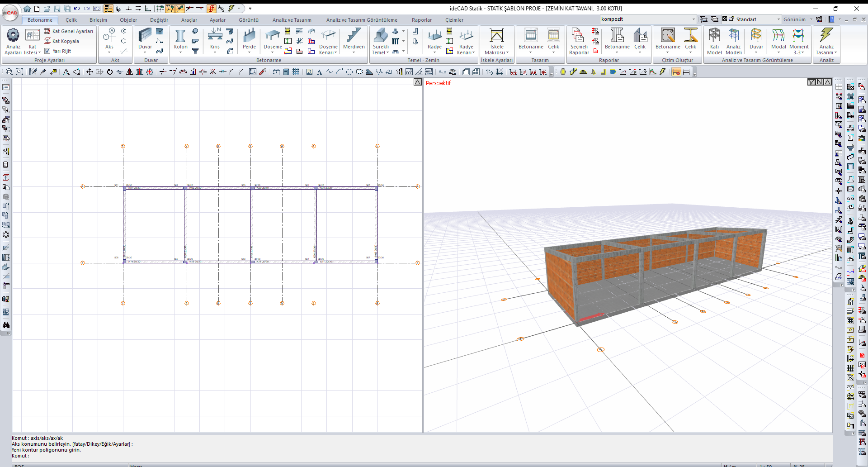This screenshot has height=467, width=868.
Task: Expand the Görünüm dropdown
Action: pos(811,19)
